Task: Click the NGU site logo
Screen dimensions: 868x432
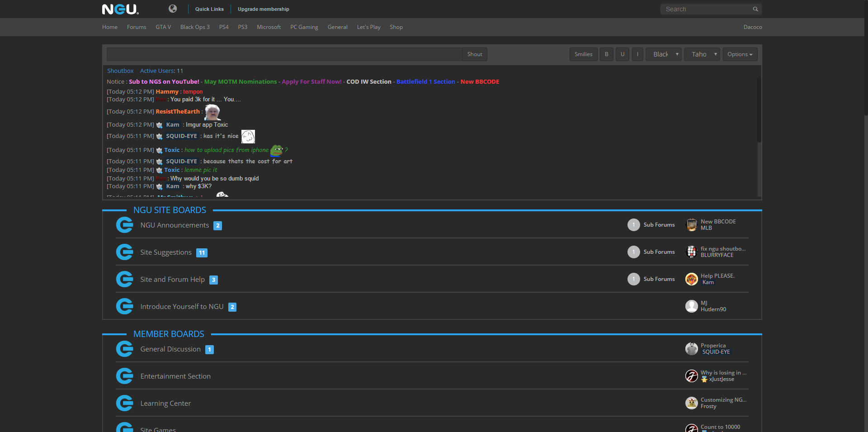Action: pos(120,9)
